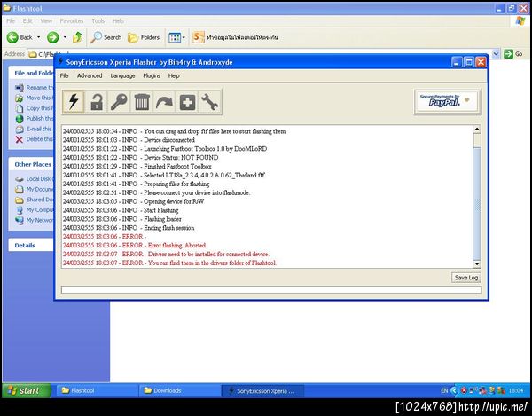This screenshot has width=532, height=416.
Task: Click the tray expand arrow icon
Action: tap(454, 390)
